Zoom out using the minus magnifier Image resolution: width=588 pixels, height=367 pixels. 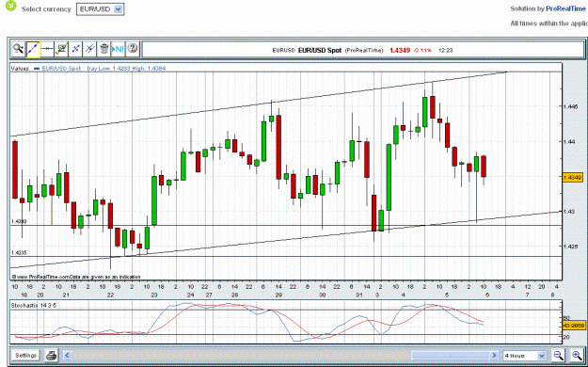559,355
